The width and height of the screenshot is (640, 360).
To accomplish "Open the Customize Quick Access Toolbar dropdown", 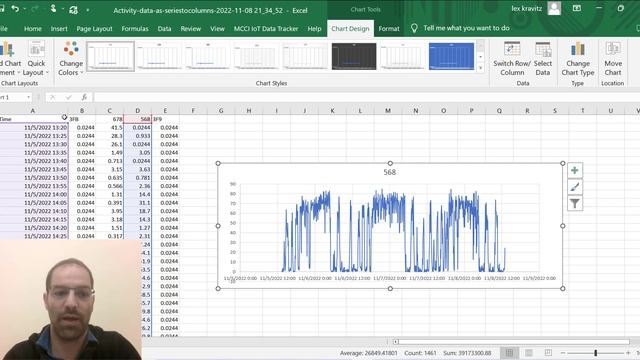I will pos(87,9).
